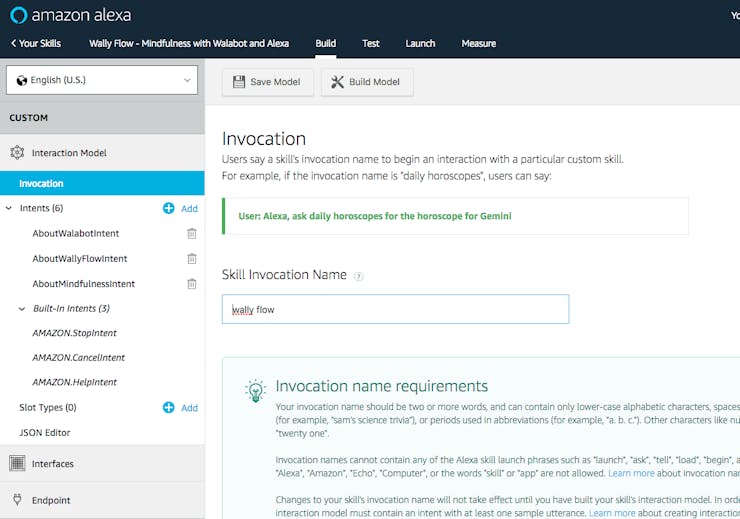The height and width of the screenshot is (519, 740).
Task: Click the Interaction Model gear icon
Action: click(17, 152)
